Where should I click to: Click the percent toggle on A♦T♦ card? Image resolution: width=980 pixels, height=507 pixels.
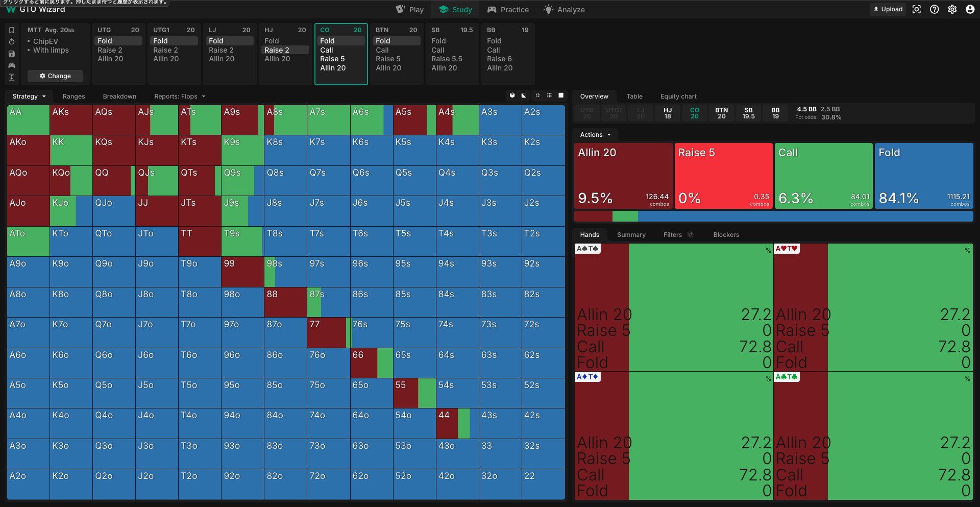pos(768,379)
